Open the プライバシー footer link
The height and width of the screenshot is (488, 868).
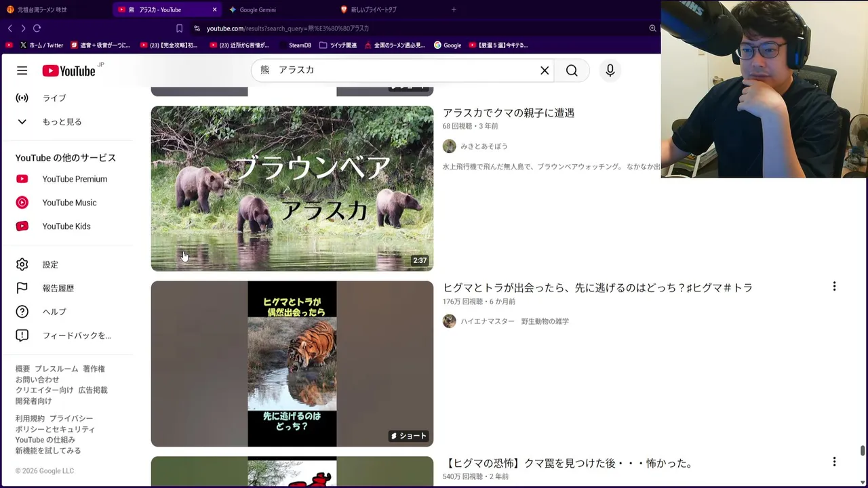[71, 419]
